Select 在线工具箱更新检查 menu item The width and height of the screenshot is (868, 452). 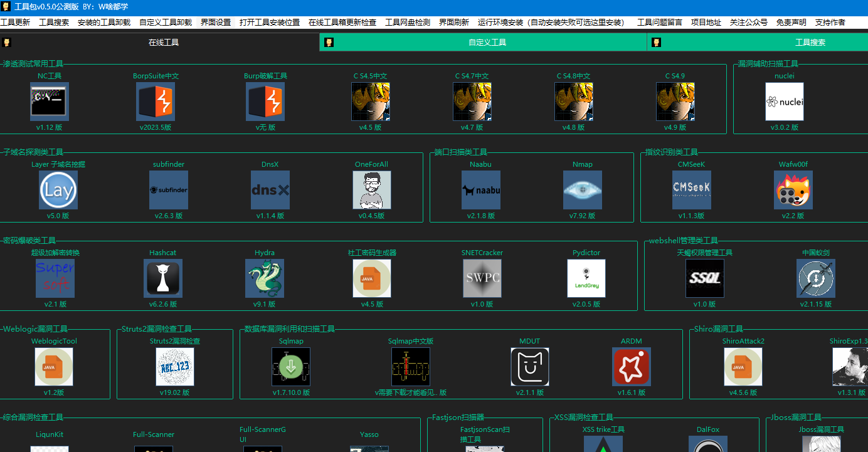pos(342,22)
